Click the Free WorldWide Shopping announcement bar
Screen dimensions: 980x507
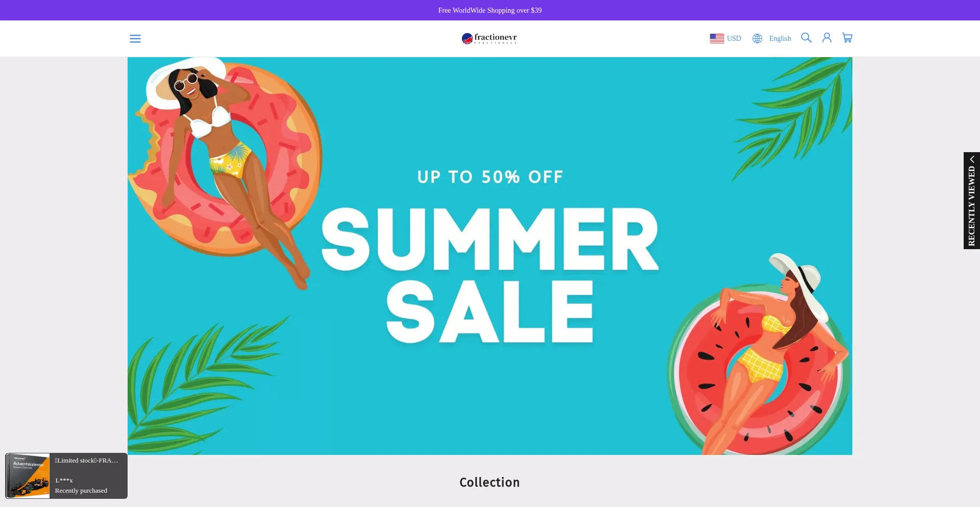click(490, 10)
